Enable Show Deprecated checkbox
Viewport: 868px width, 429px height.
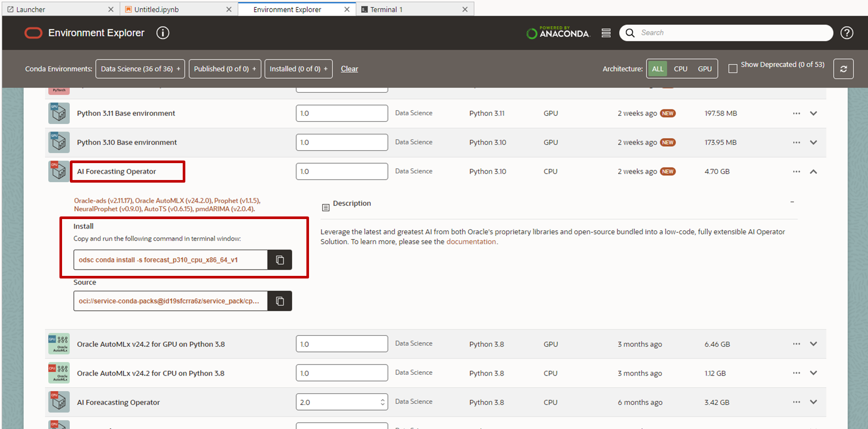click(733, 69)
